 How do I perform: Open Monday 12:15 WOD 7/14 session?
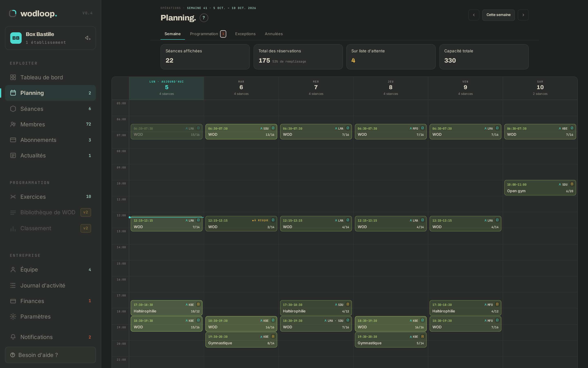pyautogui.click(x=166, y=224)
